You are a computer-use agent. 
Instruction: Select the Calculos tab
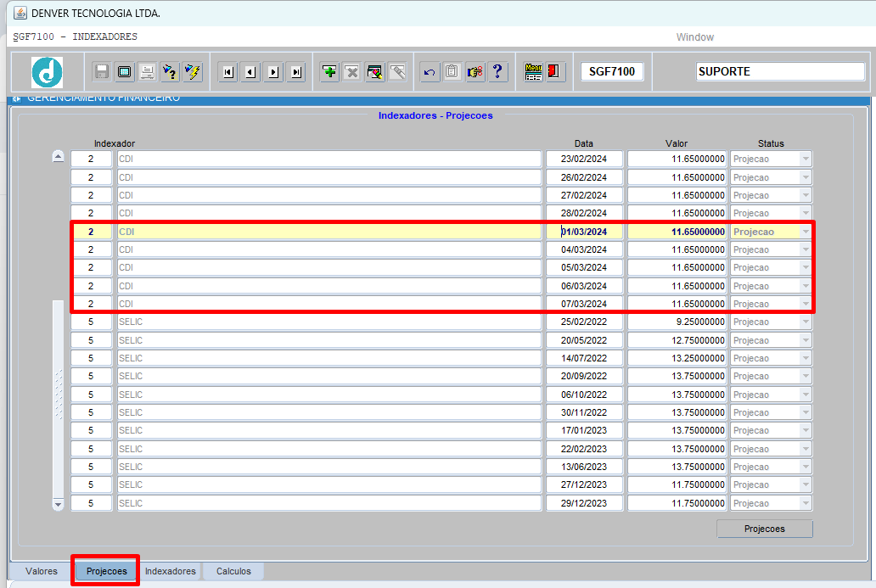233,571
